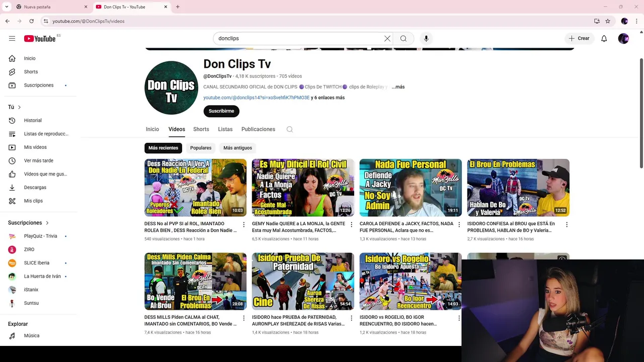Click the page vertical scrollbar
The height and width of the screenshot is (362, 644).
(x=641, y=113)
